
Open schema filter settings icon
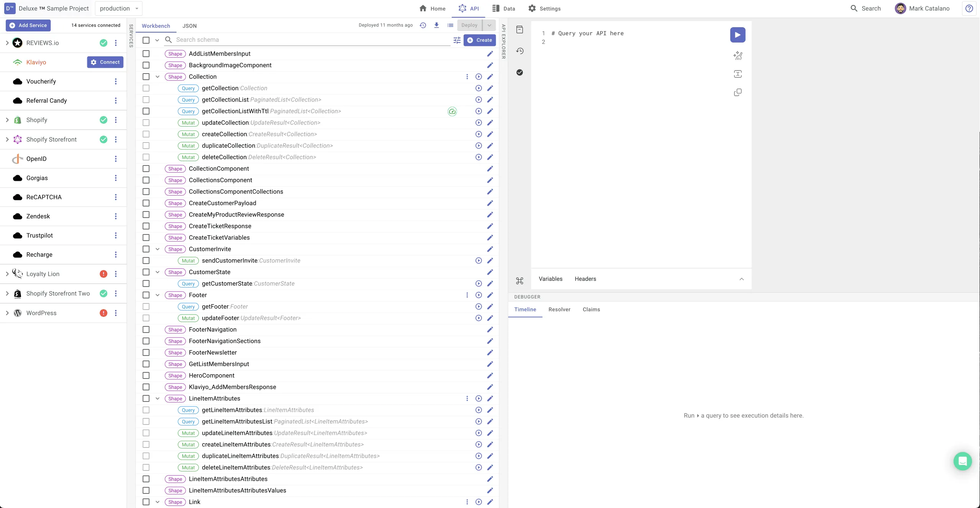point(457,40)
